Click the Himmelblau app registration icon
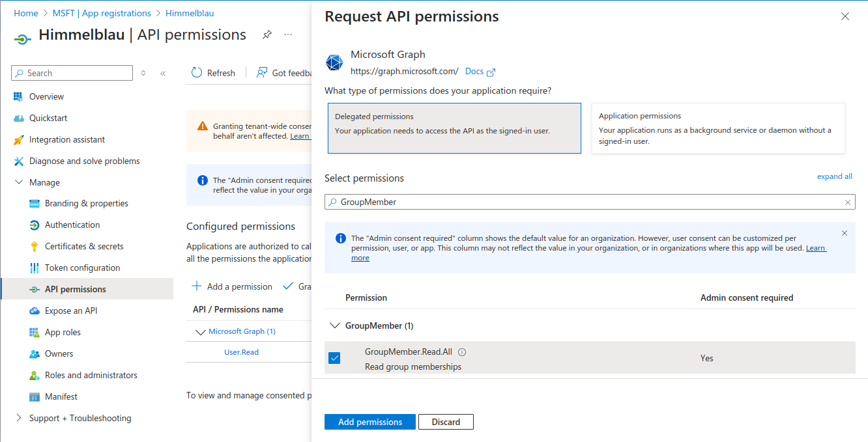The width and height of the screenshot is (868, 442). pos(23,39)
